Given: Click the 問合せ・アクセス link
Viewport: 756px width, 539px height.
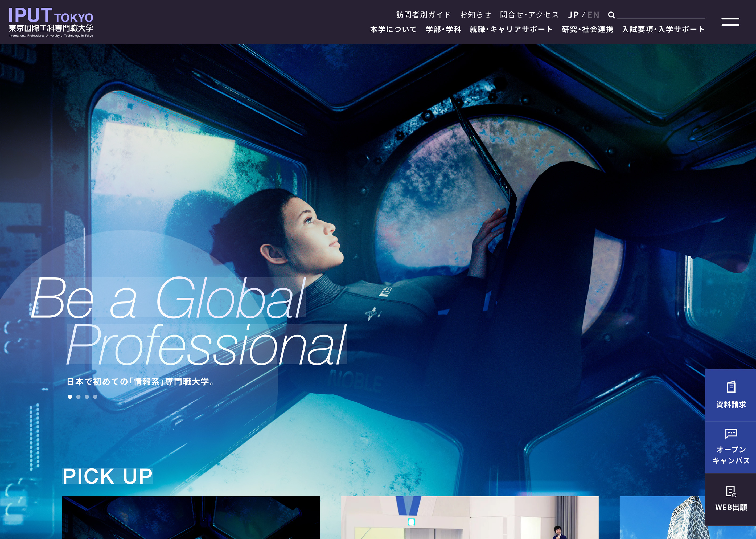Looking at the screenshot, I should [x=529, y=15].
